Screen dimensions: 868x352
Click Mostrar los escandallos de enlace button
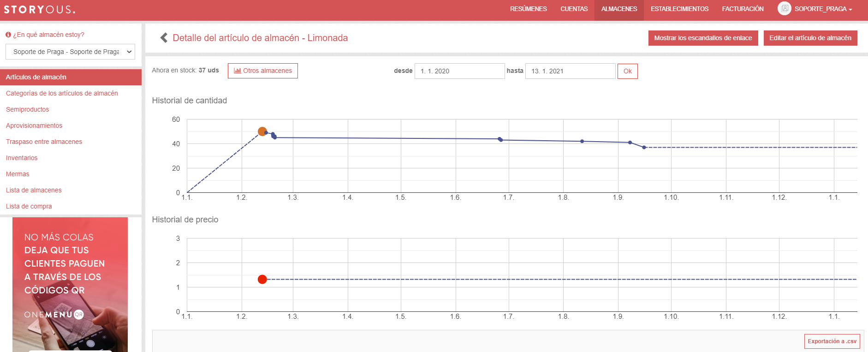click(703, 38)
